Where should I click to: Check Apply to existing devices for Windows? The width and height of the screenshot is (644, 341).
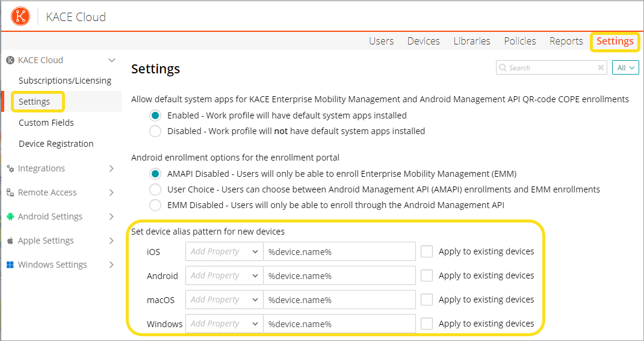coord(427,324)
